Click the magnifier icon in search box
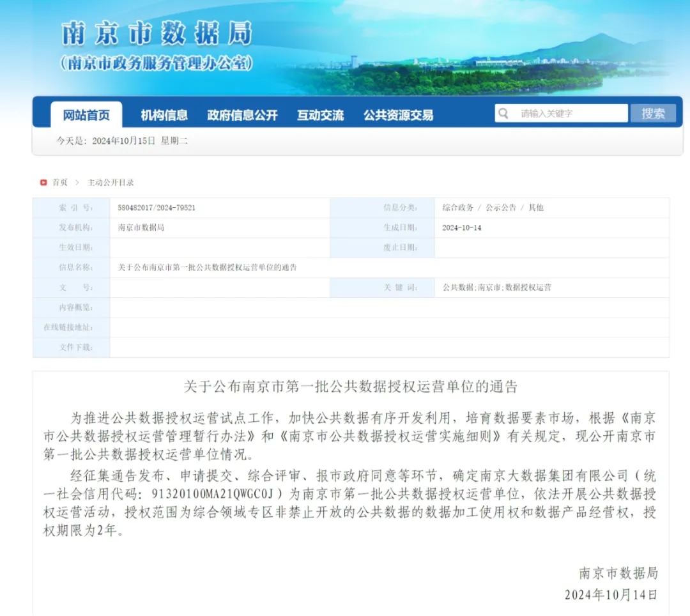This screenshot has width=690, height=616. coord(504,114)
